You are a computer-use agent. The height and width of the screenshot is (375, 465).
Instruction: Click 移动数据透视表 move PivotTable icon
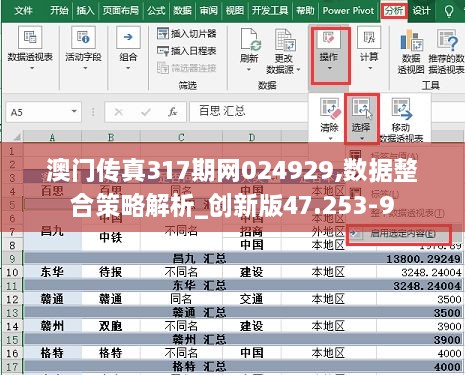401,109
